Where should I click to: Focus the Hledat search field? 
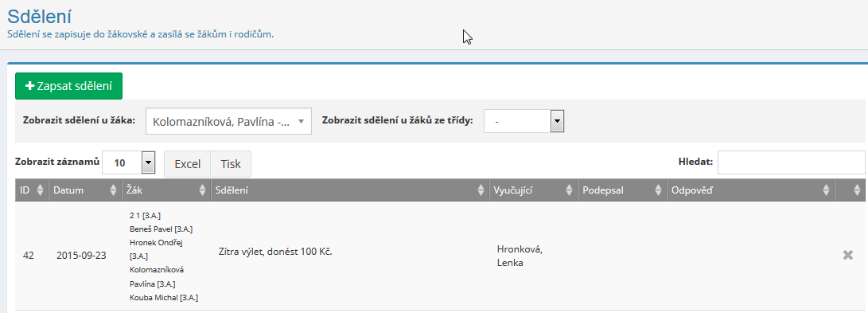[x=792, y=162]
